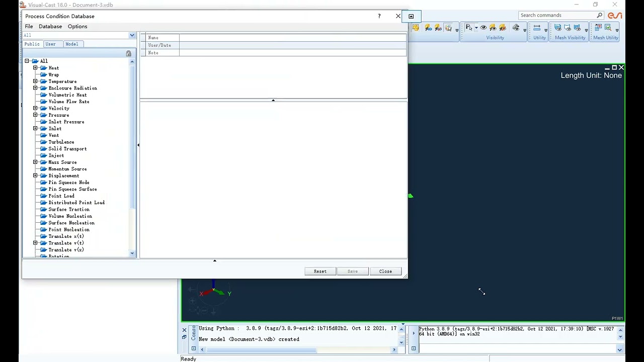Viewport: 644px width, 362px height.
Task: Click the scroll-down arrow of the tree panel
Action: (x=132, y=254)
